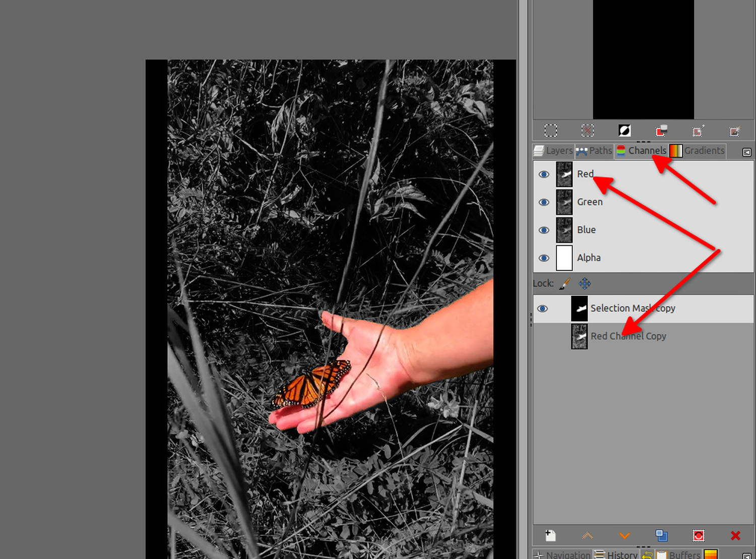Click the black selection editor preview
Viewport: 756px width, 559px height.
pyautogui.click(x=643, y=59)
